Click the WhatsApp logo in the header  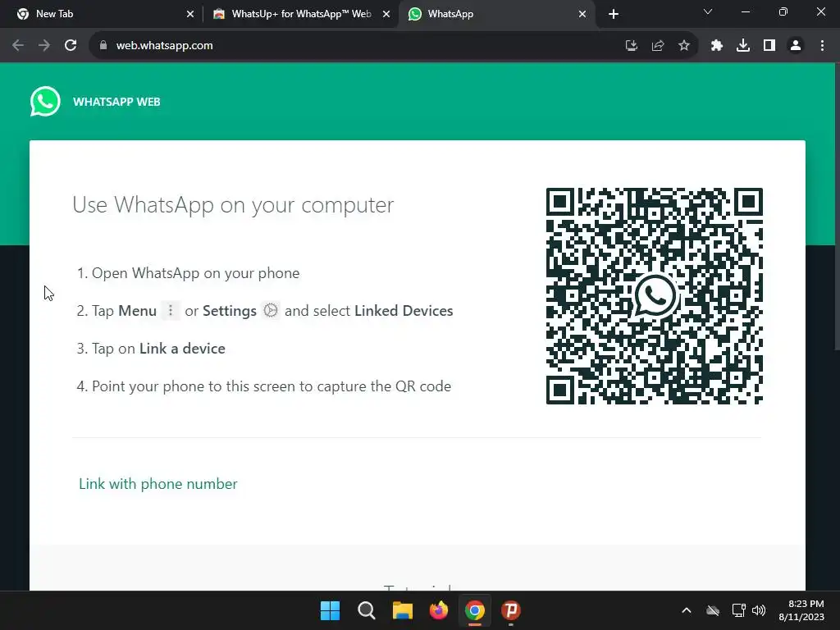(x=45, y=101)
